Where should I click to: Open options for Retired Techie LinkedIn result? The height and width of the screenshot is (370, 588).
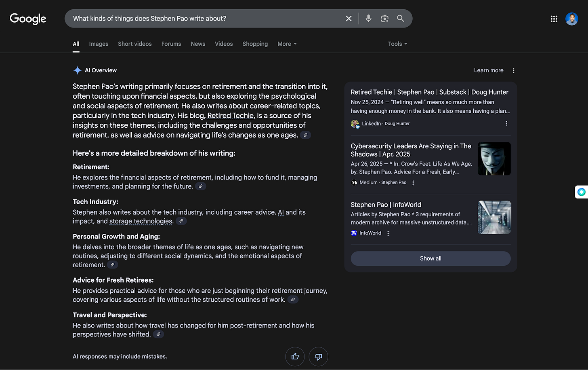pos(506,123)
